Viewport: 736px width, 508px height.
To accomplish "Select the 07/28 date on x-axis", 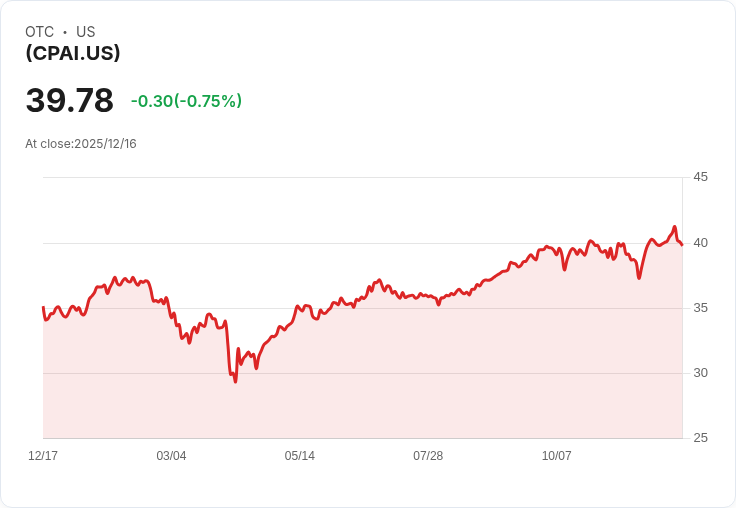I will coord(428,456).
